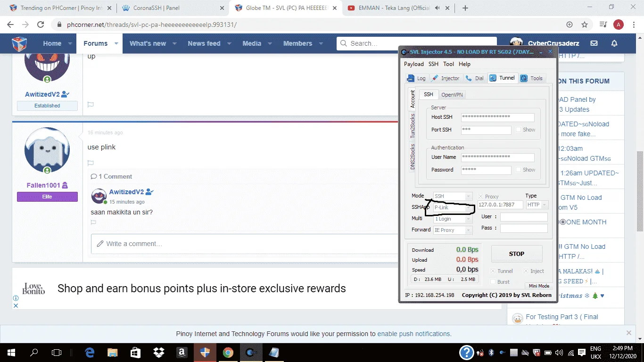Open the Dial tab in SVL Injector

pos(475,78)
